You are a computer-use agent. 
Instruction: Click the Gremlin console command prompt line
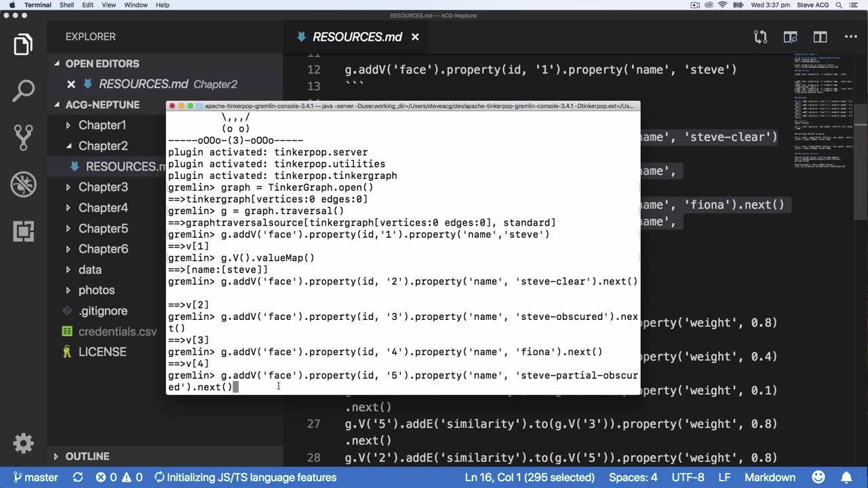click(x=403, y=381)
